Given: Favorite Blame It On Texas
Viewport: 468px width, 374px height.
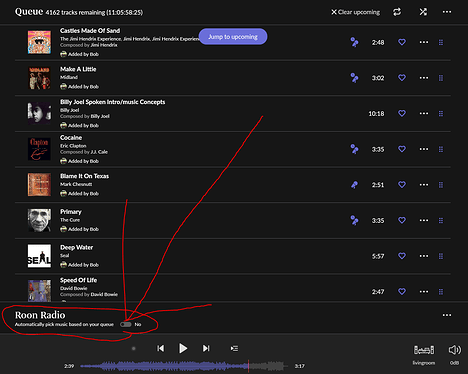Looking at the screenshot, I should pyautogui.click(x=402, y=185).
